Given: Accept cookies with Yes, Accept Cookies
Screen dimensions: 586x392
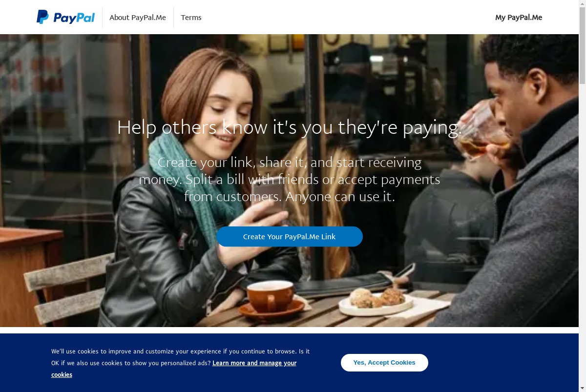Looking at the screenshot, I should click(384, 363).
